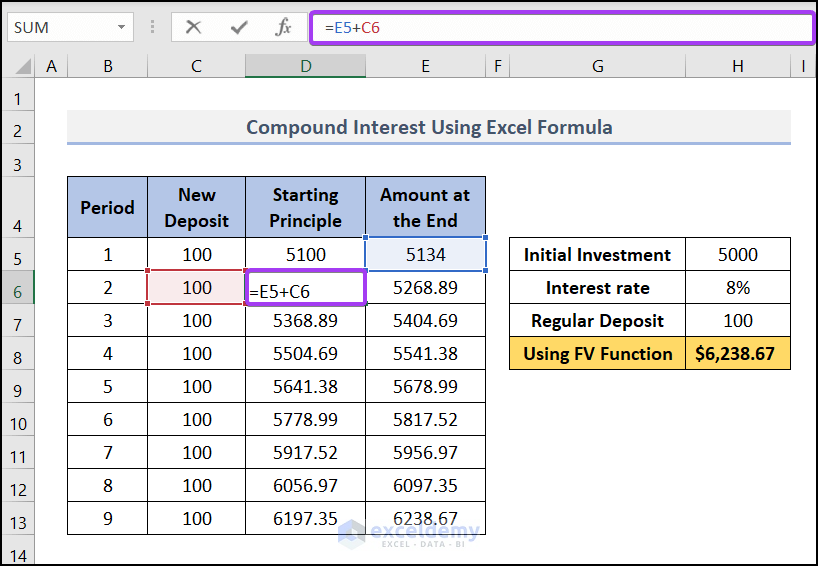Image resolution: width=818 pixels, height=566 pixels.
Task: Select the Starting Principle header cell
Action: tap(305, 208)
